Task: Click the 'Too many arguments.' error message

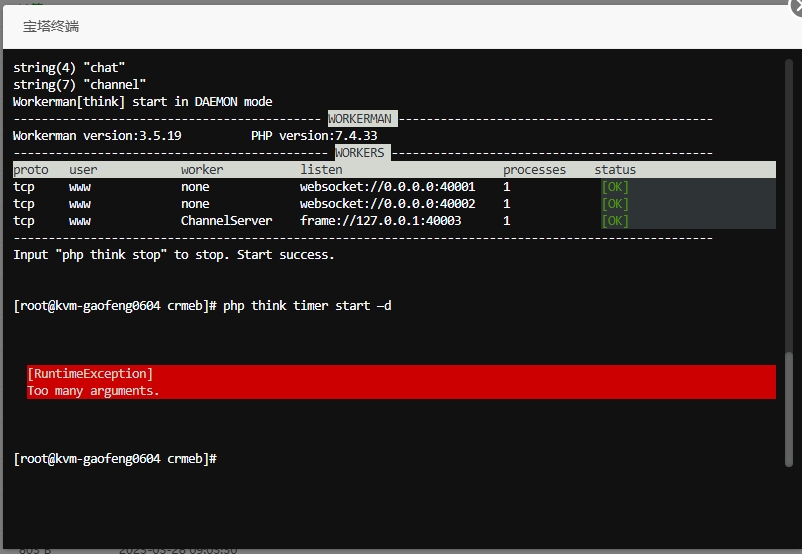Action: tap(93, 390)
